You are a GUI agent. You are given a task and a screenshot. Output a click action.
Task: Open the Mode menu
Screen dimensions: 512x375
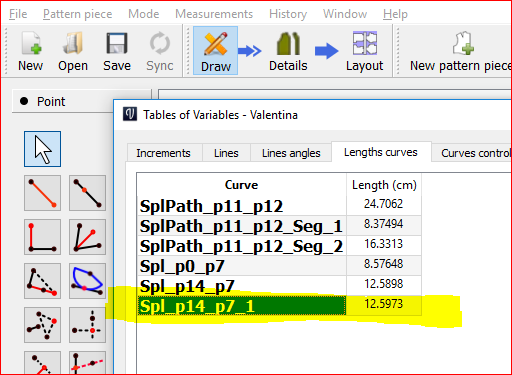point(144,14)
